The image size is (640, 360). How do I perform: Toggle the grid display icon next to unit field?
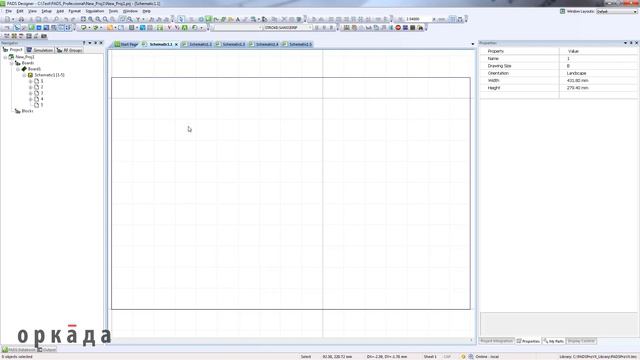pos(453,19)
